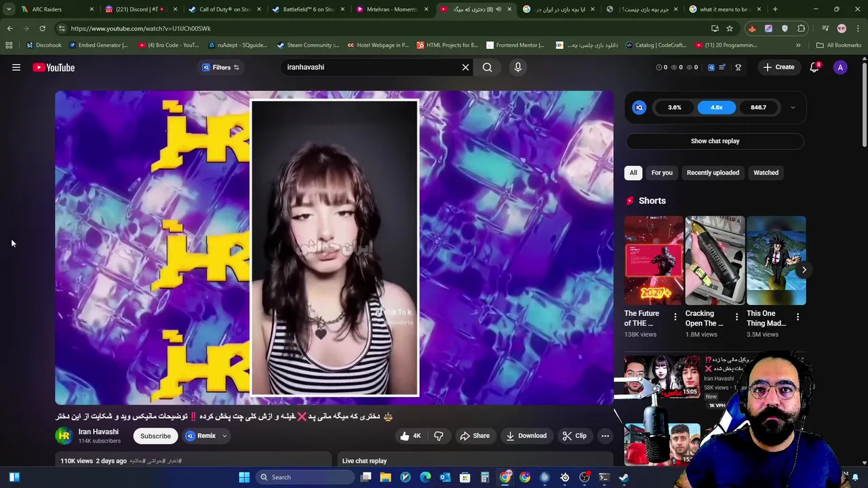Viewport: 868px width, 488px height.
Task: Start voice search with microphone
Action: point(518,67)
